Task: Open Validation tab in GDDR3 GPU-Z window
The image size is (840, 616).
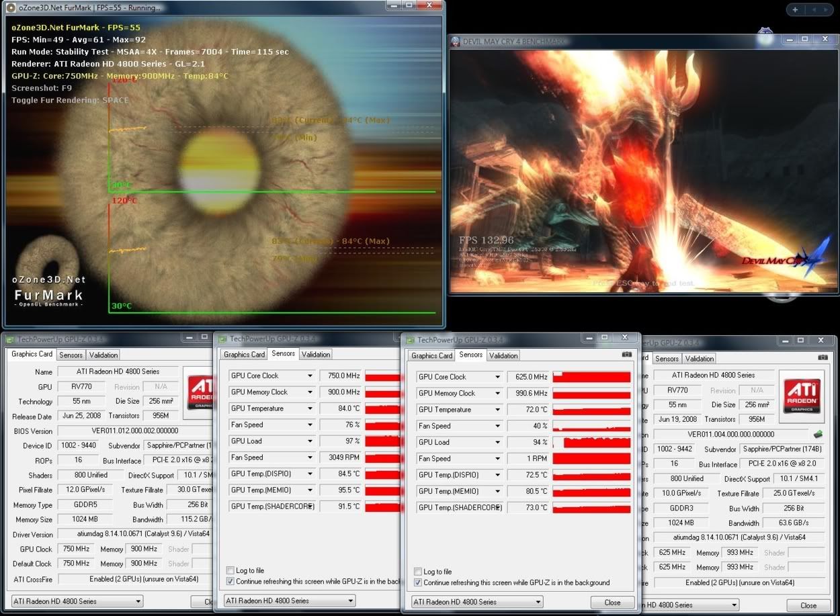Action: [700, 359]
